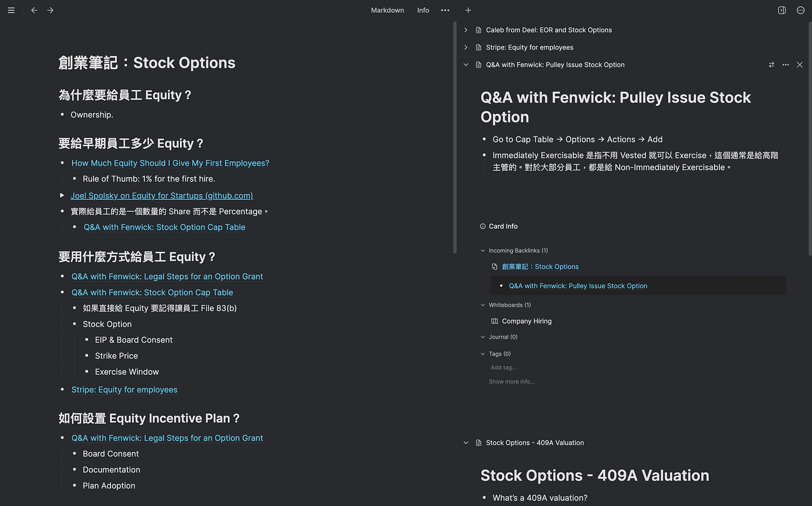Image resolution: width=812 pixels, height=506 pixels.
Task: Expand the Stripe: Equity for employees card
Action: 466,47
